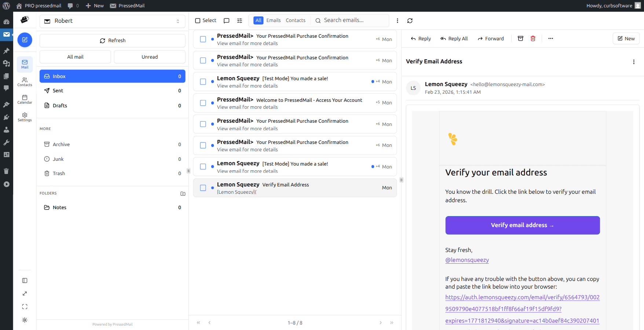Open more actions ellipsis after trash icon

tap(550, 38)
